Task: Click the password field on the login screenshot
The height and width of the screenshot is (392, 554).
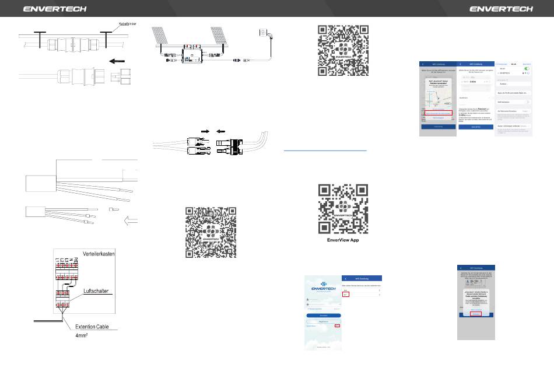Action: [x=324, y=304]
